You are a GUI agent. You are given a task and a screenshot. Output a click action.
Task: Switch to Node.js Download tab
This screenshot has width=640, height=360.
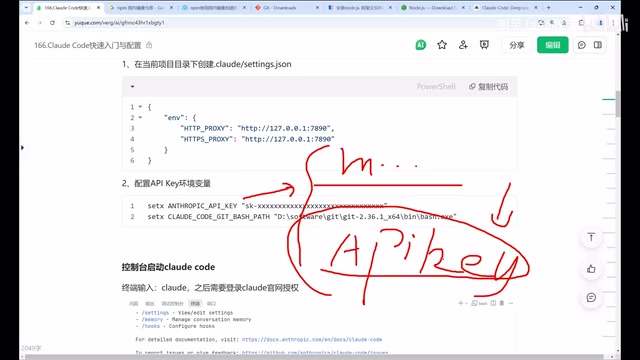tap(432, 7)
